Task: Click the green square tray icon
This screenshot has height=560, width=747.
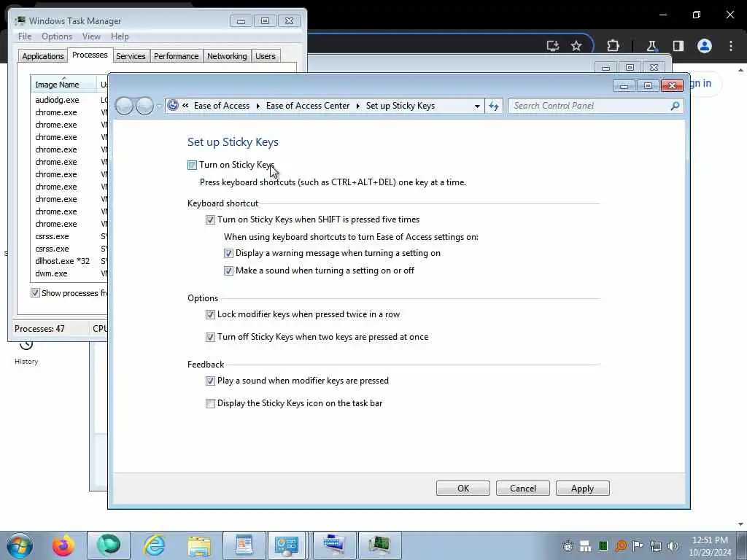Action: click(603, 546)
